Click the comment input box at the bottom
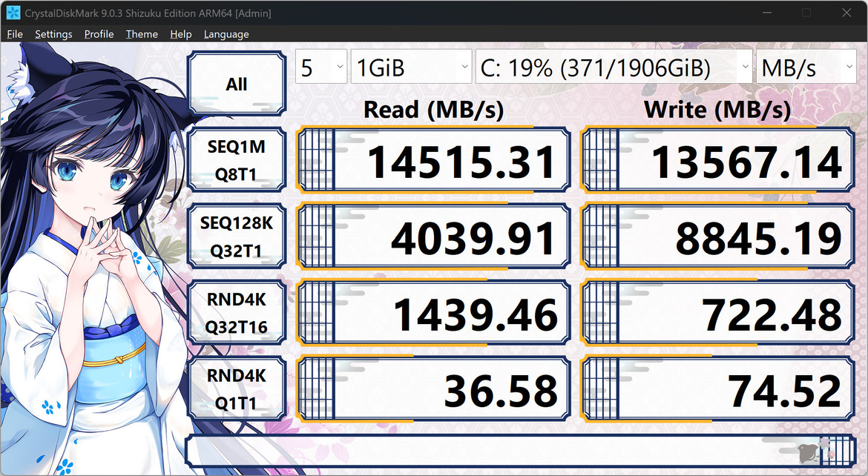 click(x=520, y=451)
